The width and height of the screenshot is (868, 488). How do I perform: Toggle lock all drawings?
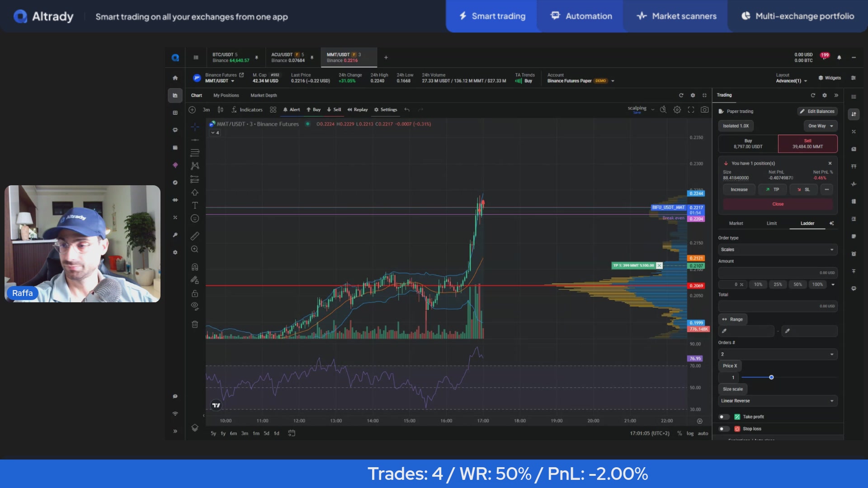[195, 293]
